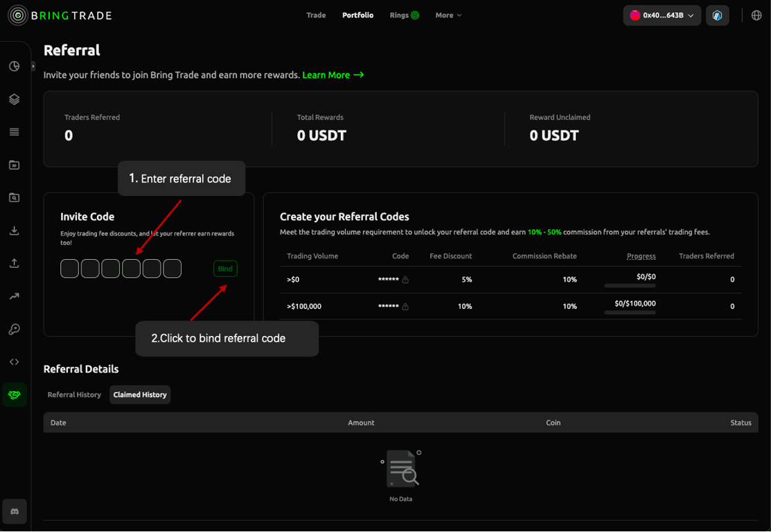The width and height of the screenshot is (771, 532).
Task: Click the 5% fee discount value
Action: click(467, 280)
